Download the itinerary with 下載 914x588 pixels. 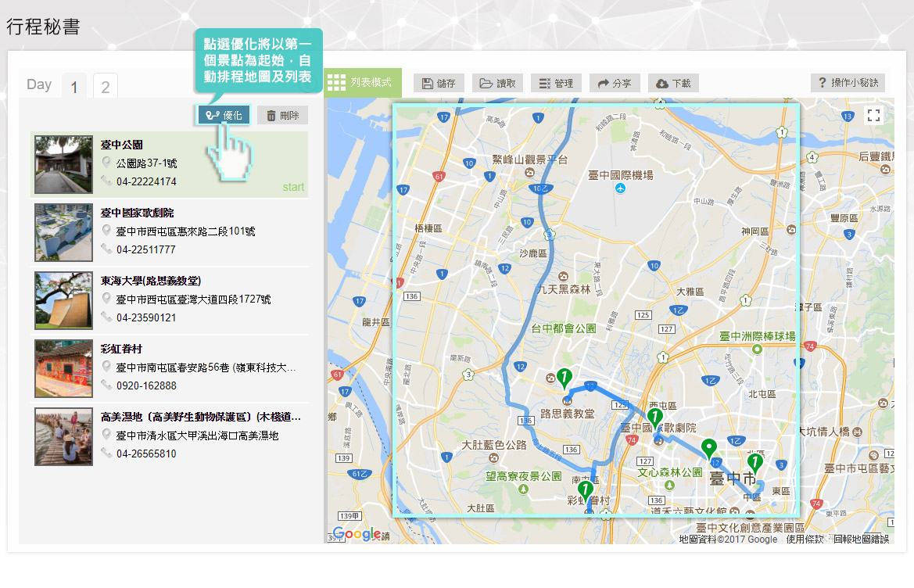(x=673, y=84)
